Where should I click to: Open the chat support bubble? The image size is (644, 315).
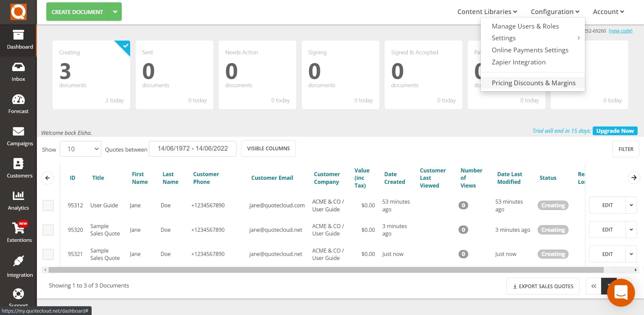(621, 293)
